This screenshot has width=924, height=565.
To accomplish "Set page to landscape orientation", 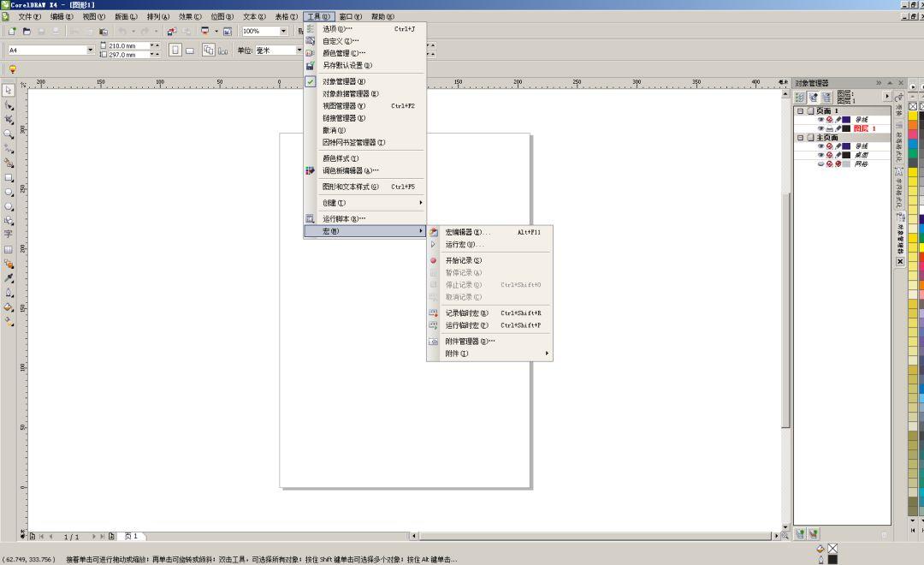I will coord(191,51).
